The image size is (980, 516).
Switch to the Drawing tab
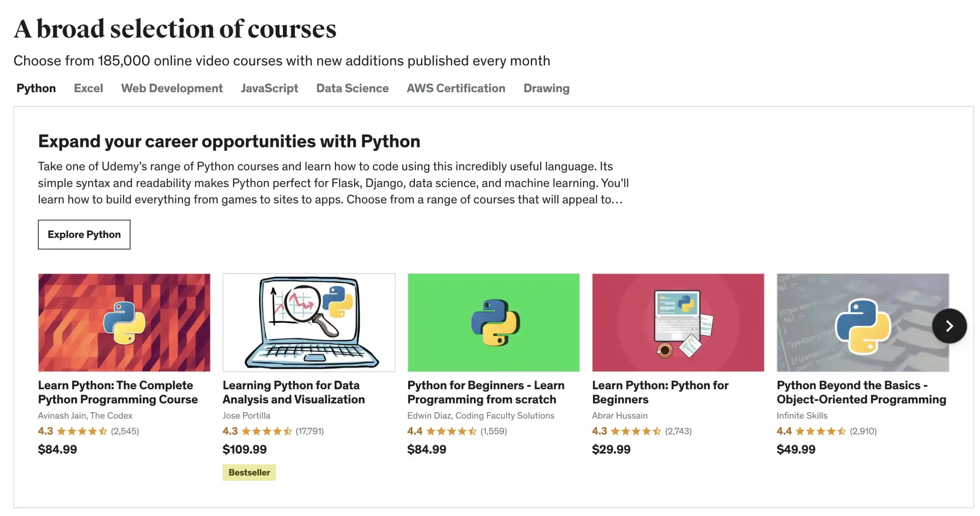tap(546, 88)
